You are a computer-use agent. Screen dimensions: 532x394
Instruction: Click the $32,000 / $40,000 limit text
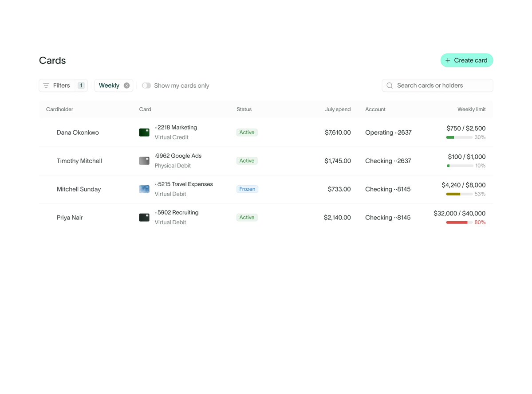point(459,214)
